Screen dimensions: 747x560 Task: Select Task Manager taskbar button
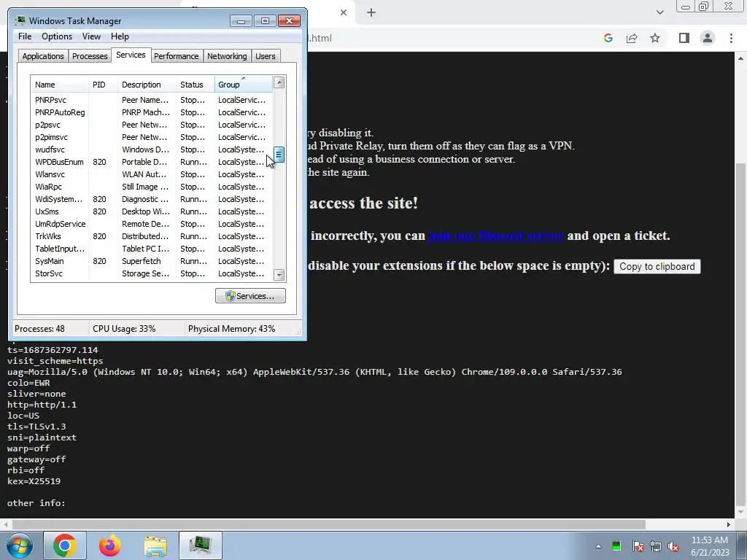tap(201, 545)
